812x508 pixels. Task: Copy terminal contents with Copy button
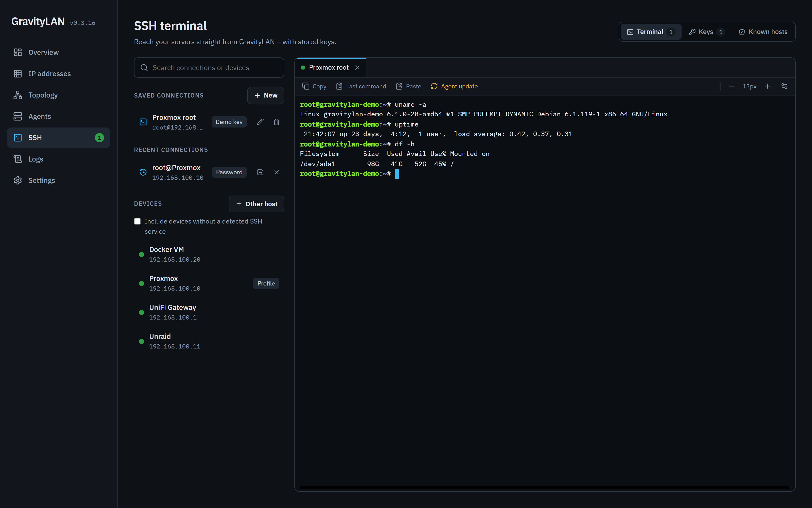[x=314, y=86]
